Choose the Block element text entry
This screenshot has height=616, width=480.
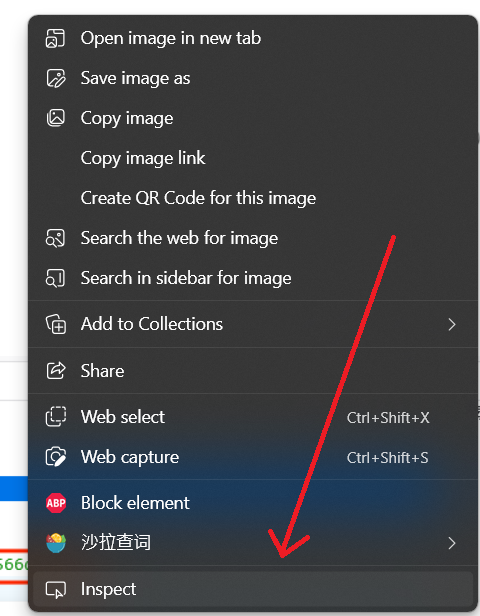[x=135, y=503]
